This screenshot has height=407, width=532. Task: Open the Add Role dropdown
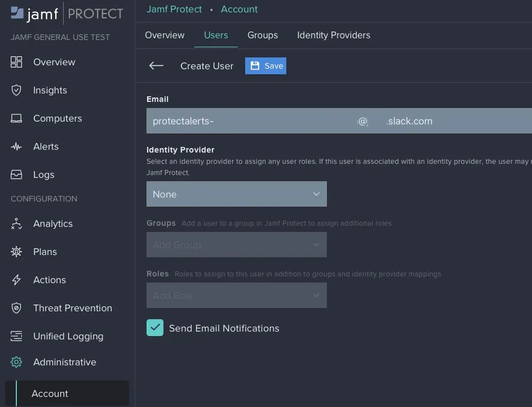[x=236, y=295]
